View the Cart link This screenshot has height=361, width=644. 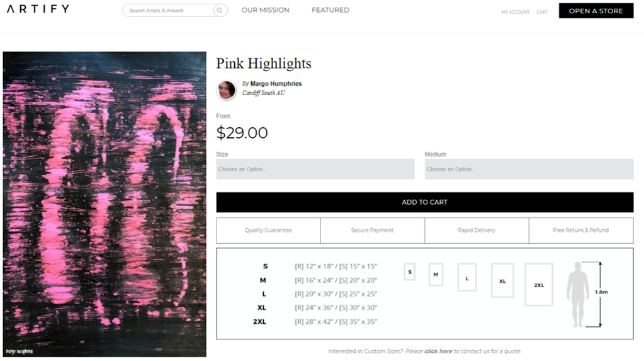(542, 12)
